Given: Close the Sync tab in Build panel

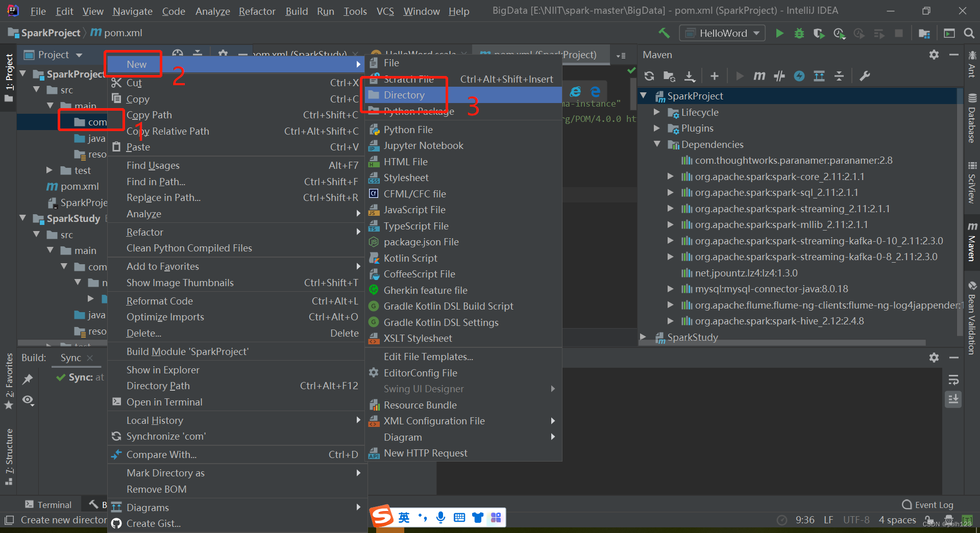Looking at the screenshot, I should pyautogui.click(x=90, y=358).
